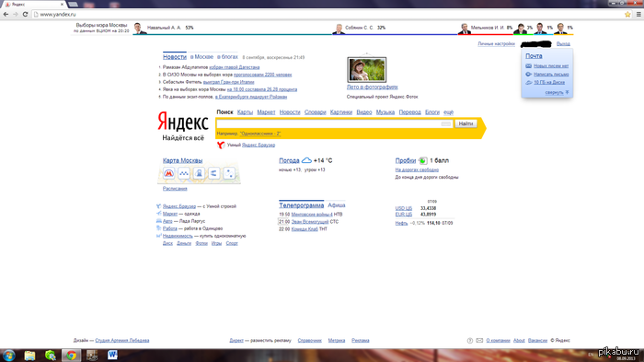The height and width of the screenshot is (362, 644).
Task: Click the building icon in the map widget
Action: point(200,173)
